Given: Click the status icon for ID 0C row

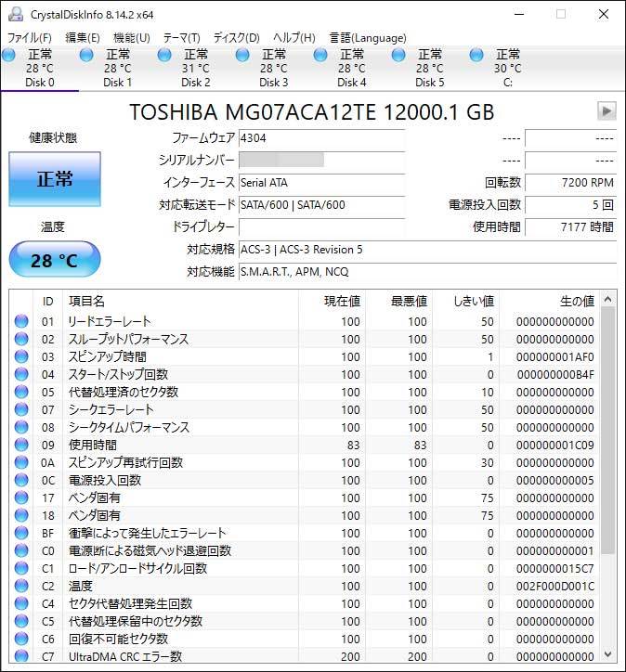Looking at the screenshot, I should [21, 480].
